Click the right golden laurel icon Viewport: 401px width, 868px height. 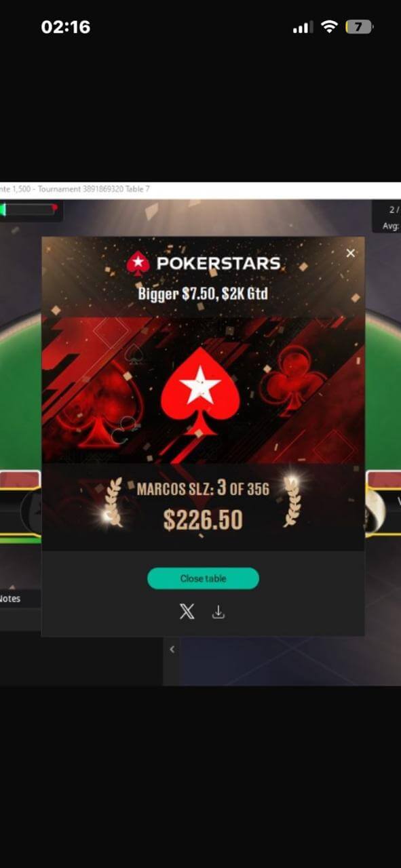[x=291, y=501]
